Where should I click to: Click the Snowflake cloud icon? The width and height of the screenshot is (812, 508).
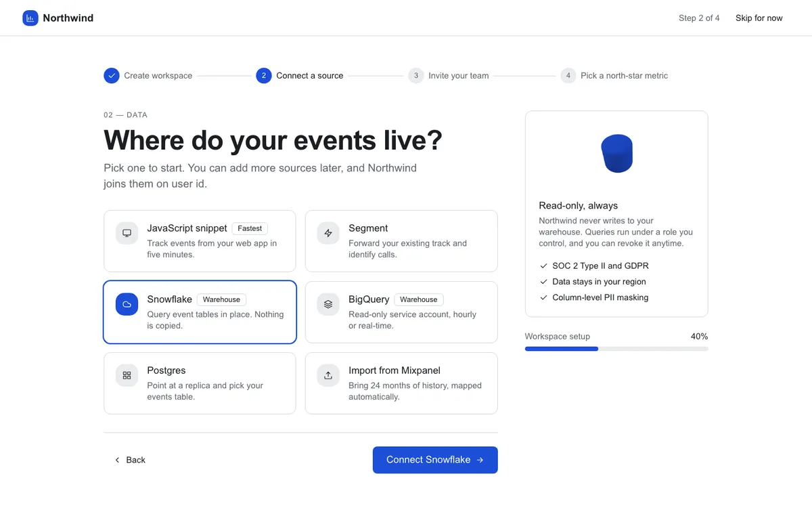(x=127, y=304)
